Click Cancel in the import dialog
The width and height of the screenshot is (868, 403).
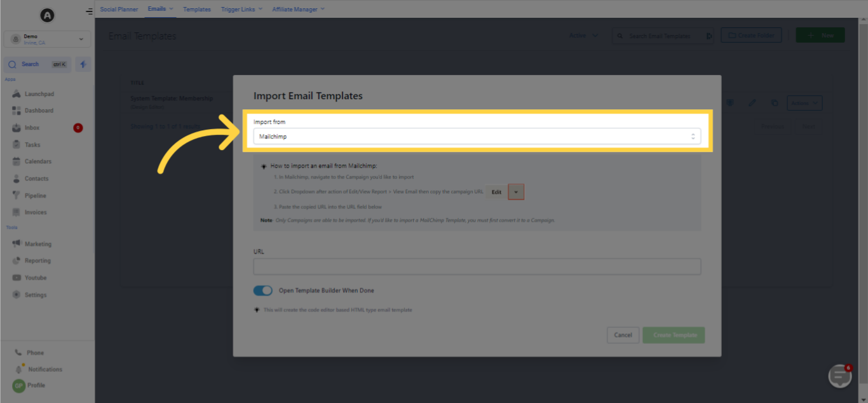tap(623, 335)
